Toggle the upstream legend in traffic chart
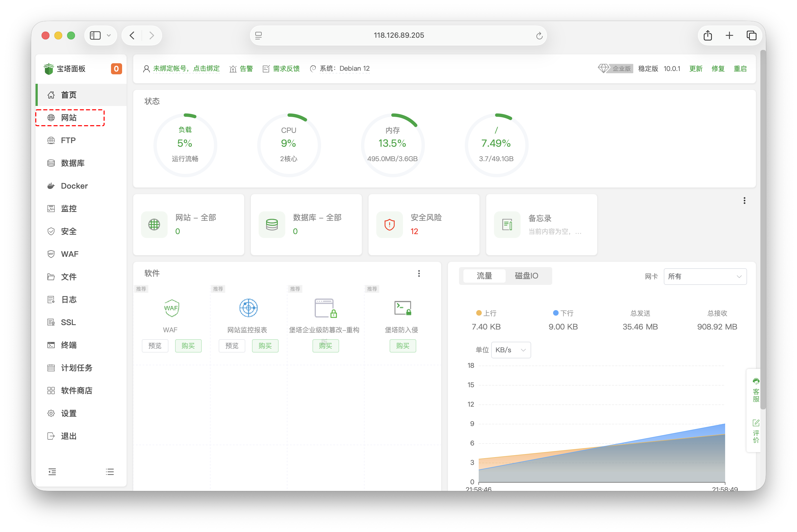The width and height of the screenshot is (797, 532). click(x=486, y=313)
